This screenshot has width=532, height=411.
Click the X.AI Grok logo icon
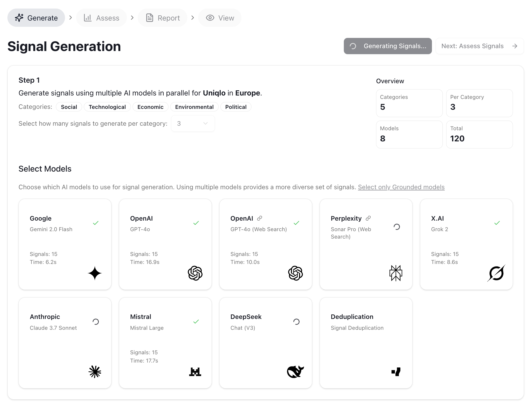pyautogui.click(x=496, y=273)
